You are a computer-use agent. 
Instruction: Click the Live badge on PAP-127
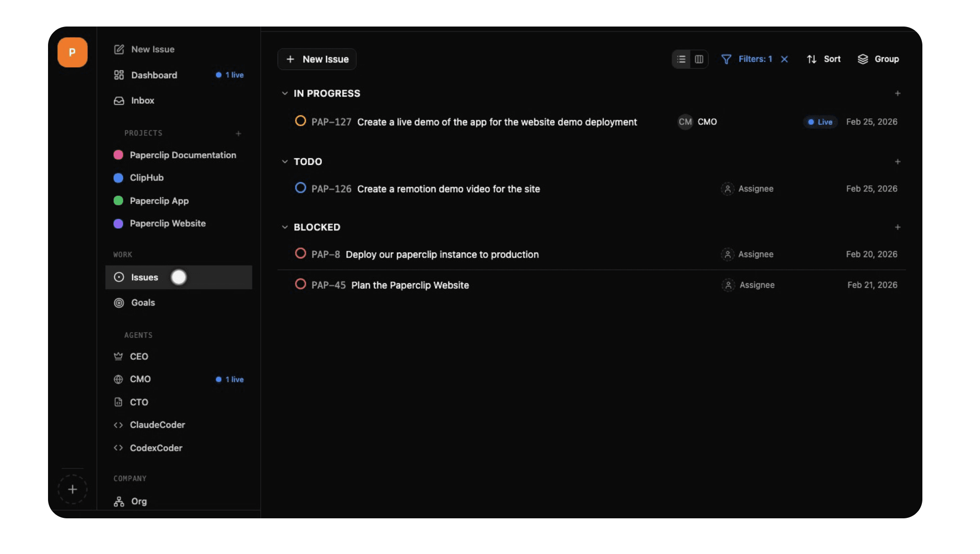820,122
